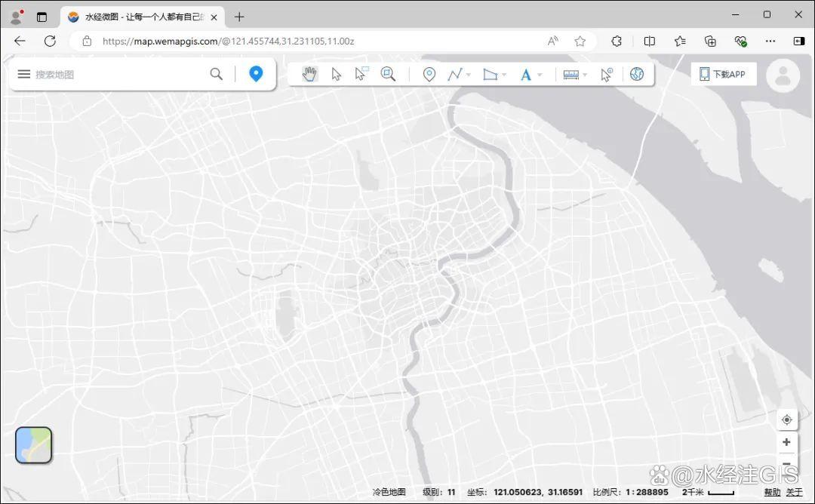This screenshot has width=815, height=504.
Task: Zoom in with the plus button
Action: point(786,441)
